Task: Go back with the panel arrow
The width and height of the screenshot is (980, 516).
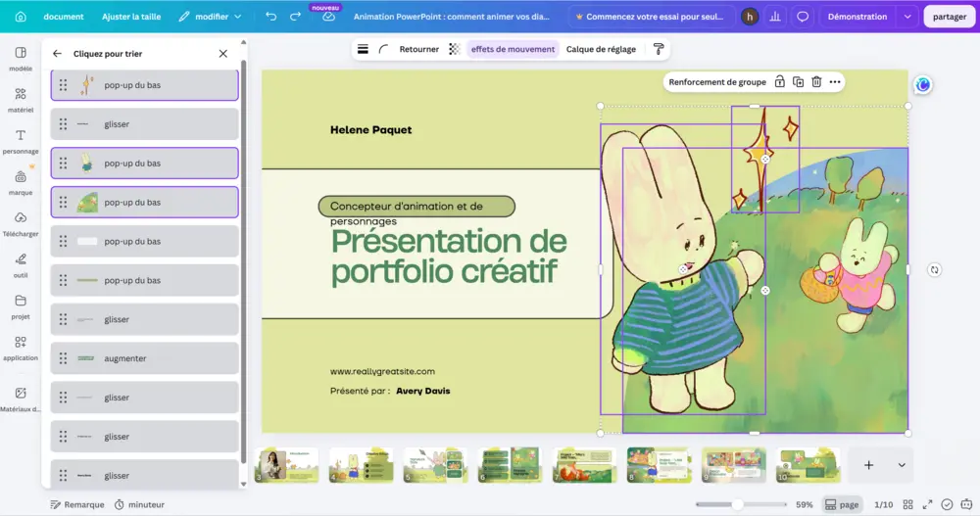Action: [x=57, y=54]
